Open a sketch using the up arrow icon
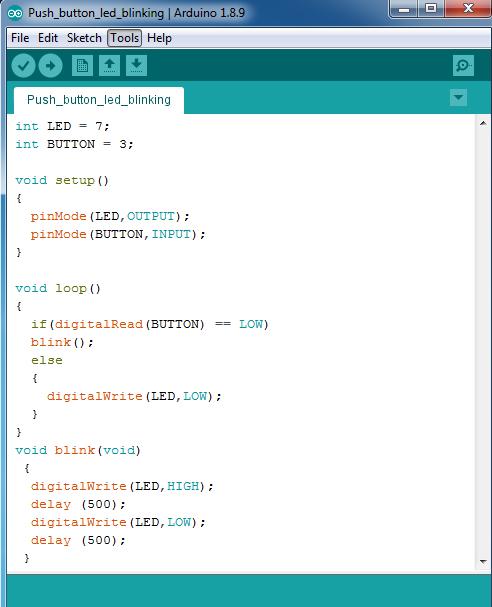Viewport: 492px width, 607px height. [110, 65]
